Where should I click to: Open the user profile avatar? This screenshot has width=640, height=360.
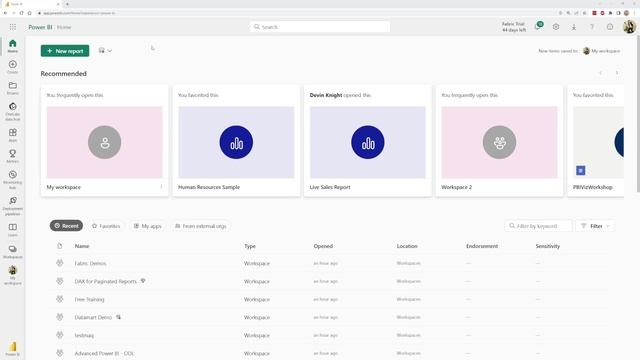click(629, 27)
